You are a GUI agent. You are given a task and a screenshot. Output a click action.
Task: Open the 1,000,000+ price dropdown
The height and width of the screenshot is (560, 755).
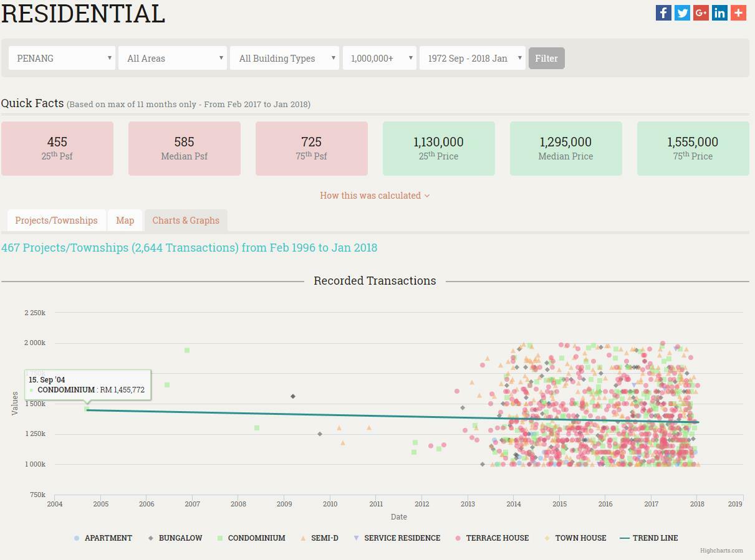click(380, 58)
